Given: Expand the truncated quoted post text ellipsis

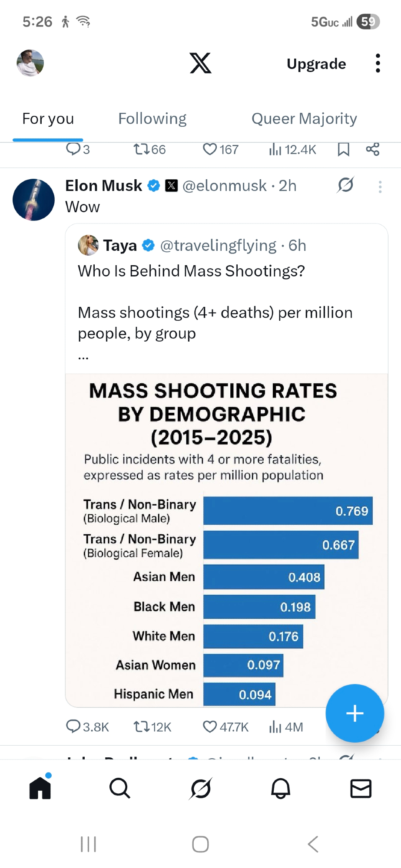Looking at the screenshot, I should click(83, 357).
